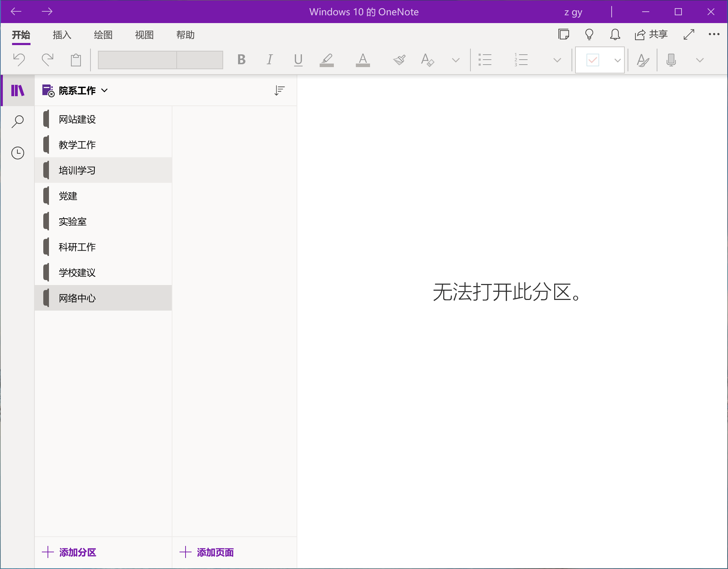Expand the dictate options chevron
Screen dimensions: 728x569
tap(700, 60)
